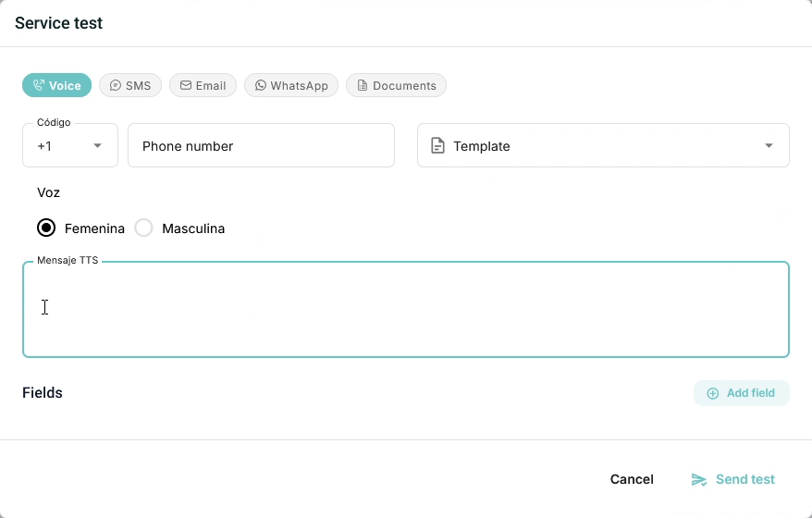Click the SMS chat bubble icon
The height and width of the screenshot is (518, 812).
tap(116, 85)
